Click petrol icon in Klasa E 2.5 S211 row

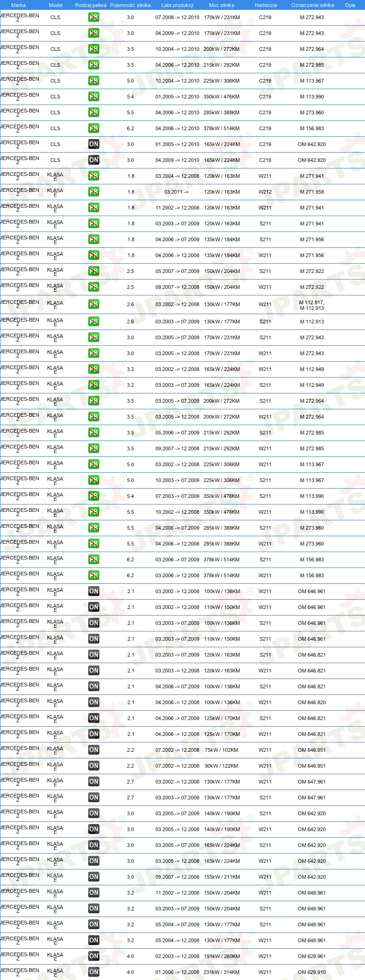[94, 271]
